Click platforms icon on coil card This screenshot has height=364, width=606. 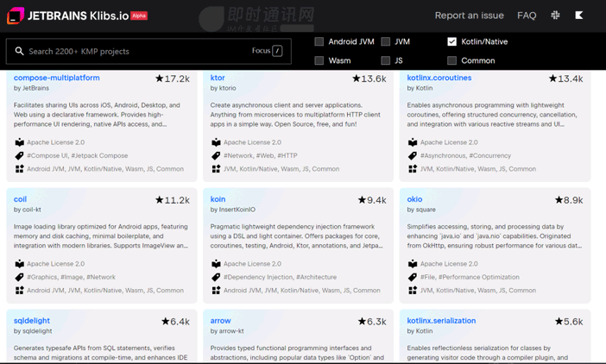coord(19,291)
